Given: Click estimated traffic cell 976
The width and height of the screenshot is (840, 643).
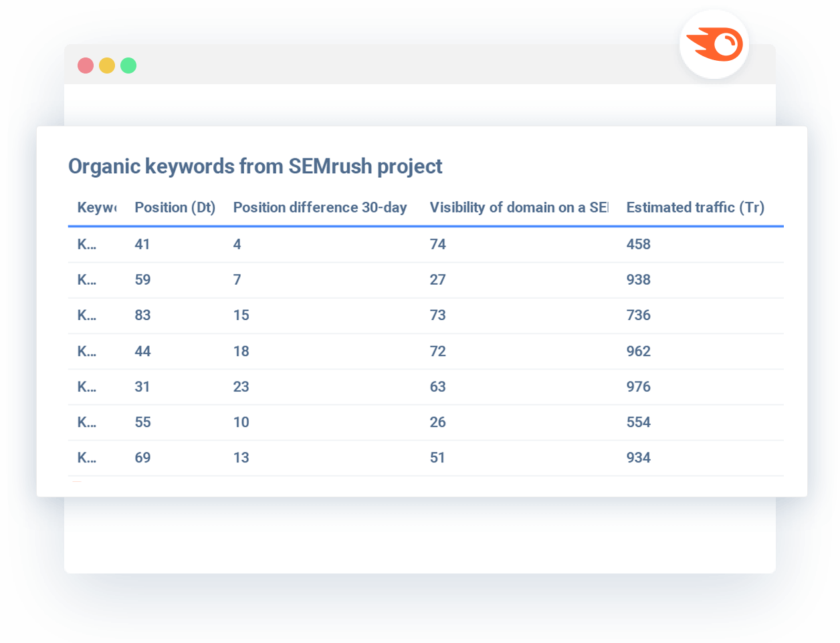Looking at the screenshot, I should (x=638, y=386).
